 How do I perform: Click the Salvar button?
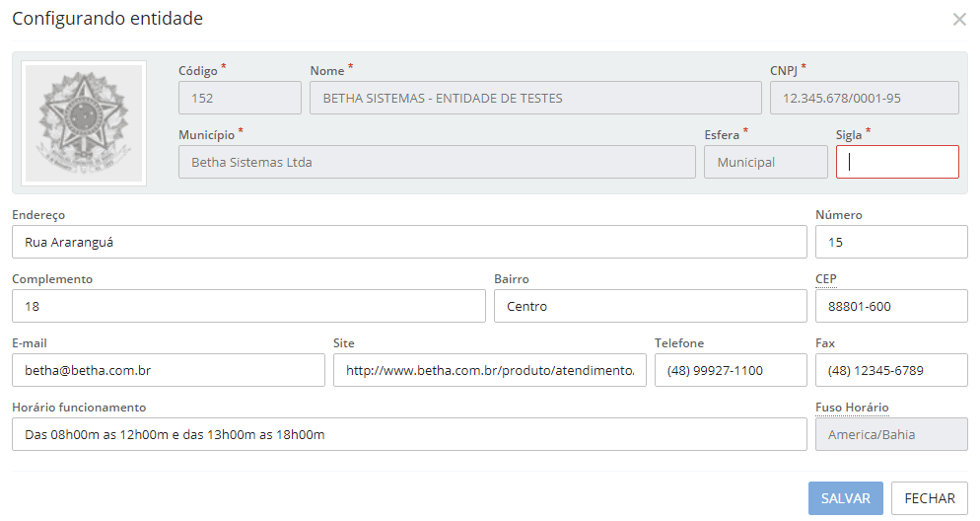pos(845,498)
